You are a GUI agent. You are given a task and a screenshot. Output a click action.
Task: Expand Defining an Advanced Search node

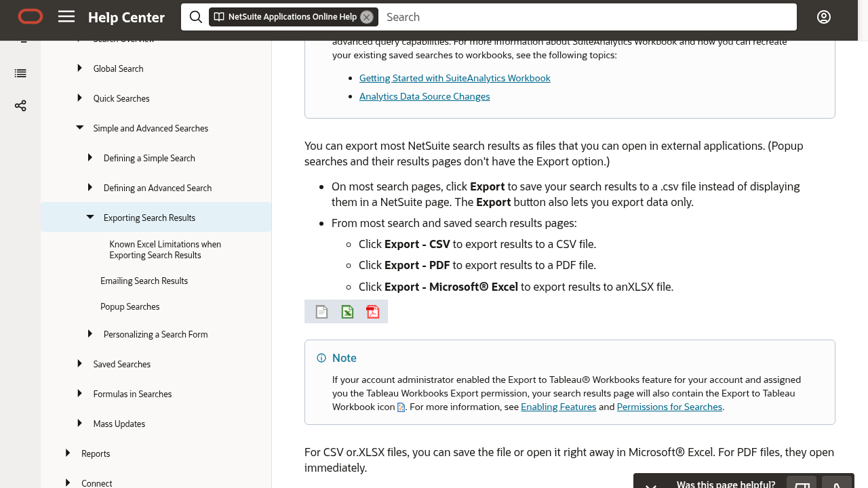coord(90,188)
